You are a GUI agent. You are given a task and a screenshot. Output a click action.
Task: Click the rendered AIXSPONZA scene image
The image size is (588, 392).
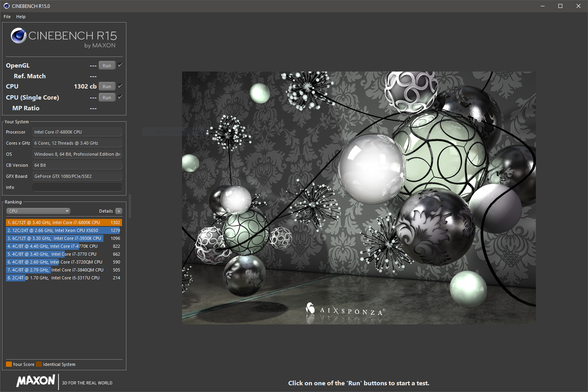pos(359,198)
